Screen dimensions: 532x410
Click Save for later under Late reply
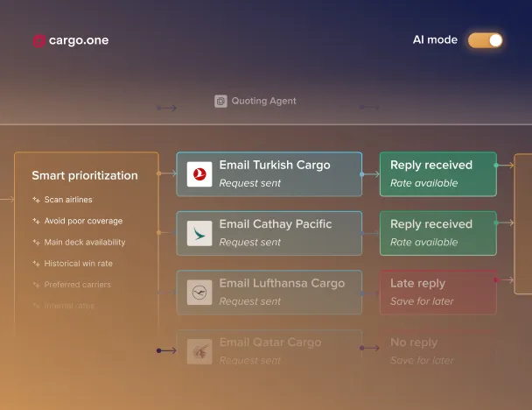(x=422, y=301)
